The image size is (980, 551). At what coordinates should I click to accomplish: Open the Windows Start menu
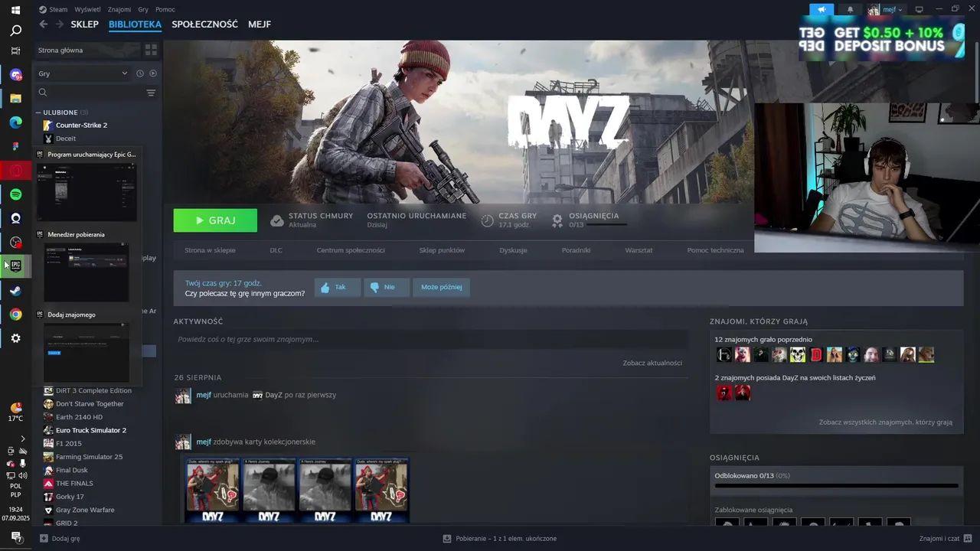pyautogui.click(x=15, y=10)
